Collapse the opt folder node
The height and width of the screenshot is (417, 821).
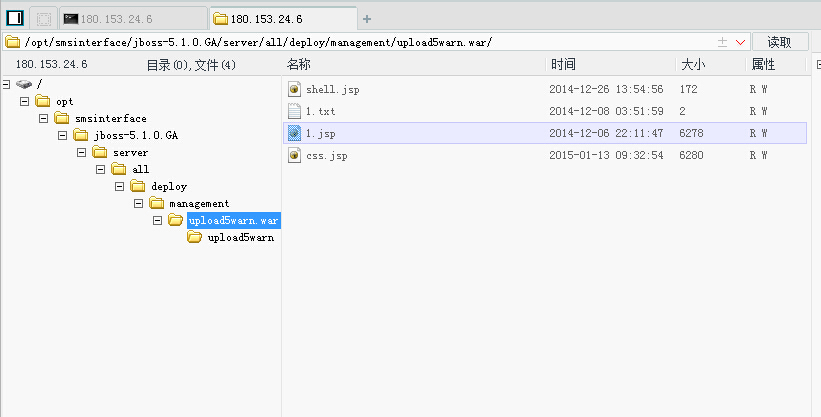(24, 101)
